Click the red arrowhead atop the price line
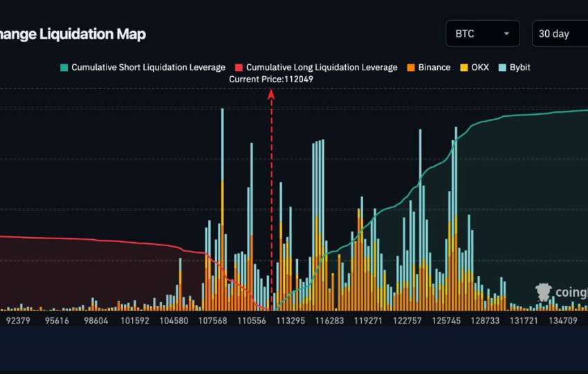Image resolution: width=588 pixels, height=374 pixels. coord(271,95)
